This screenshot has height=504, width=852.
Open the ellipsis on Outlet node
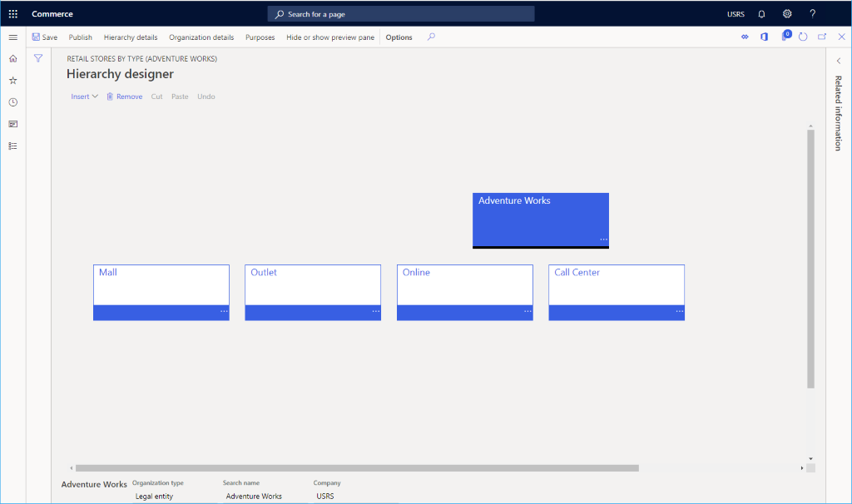pyautogui.click(x=375, y=311)
